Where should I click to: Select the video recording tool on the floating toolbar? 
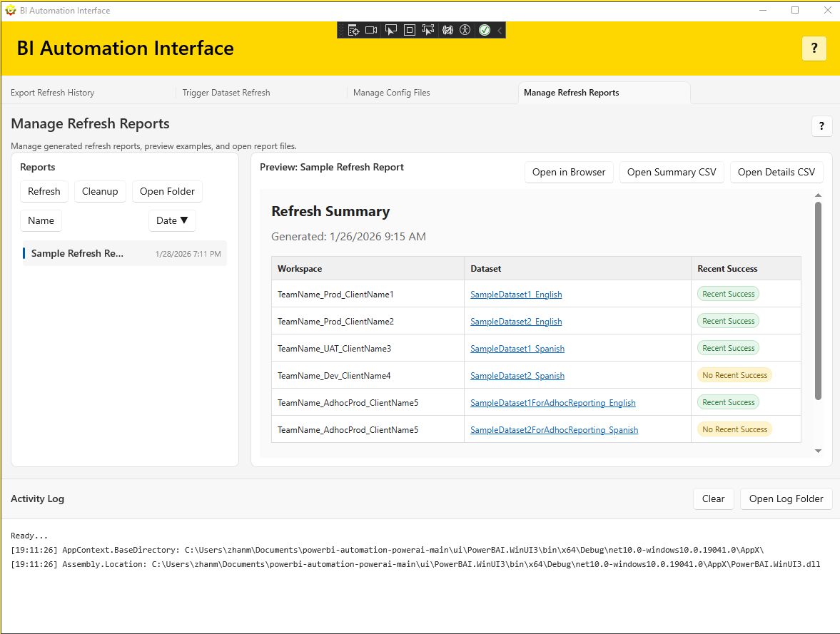(370, 30)
